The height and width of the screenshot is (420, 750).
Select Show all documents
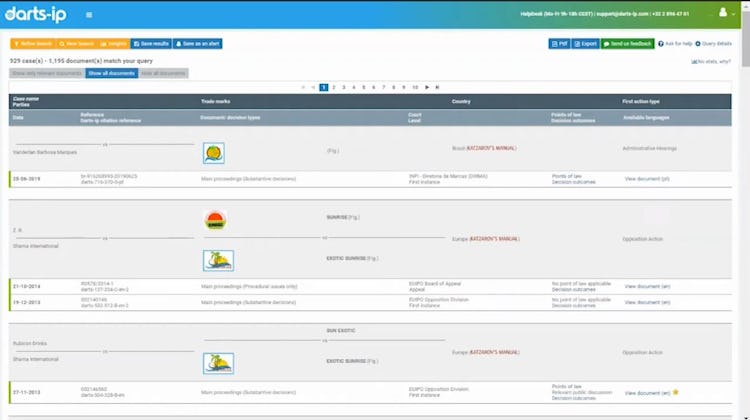(x=111, y=73)
